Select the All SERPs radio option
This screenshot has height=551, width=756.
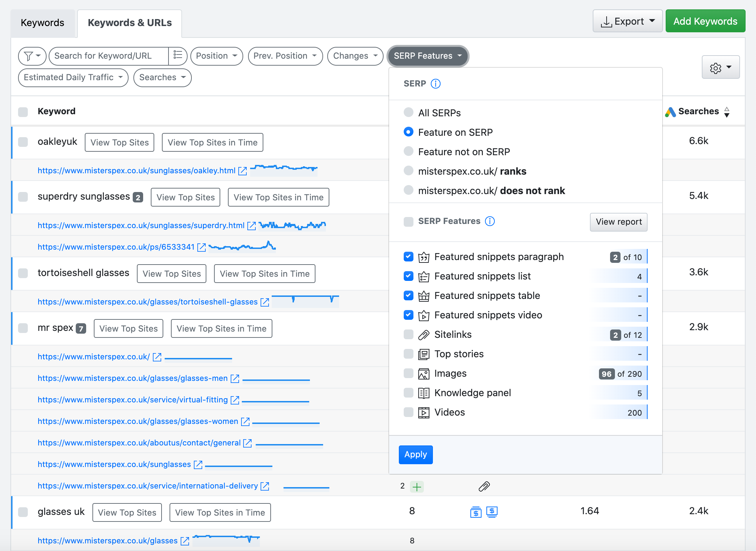[x=409, y=112]
